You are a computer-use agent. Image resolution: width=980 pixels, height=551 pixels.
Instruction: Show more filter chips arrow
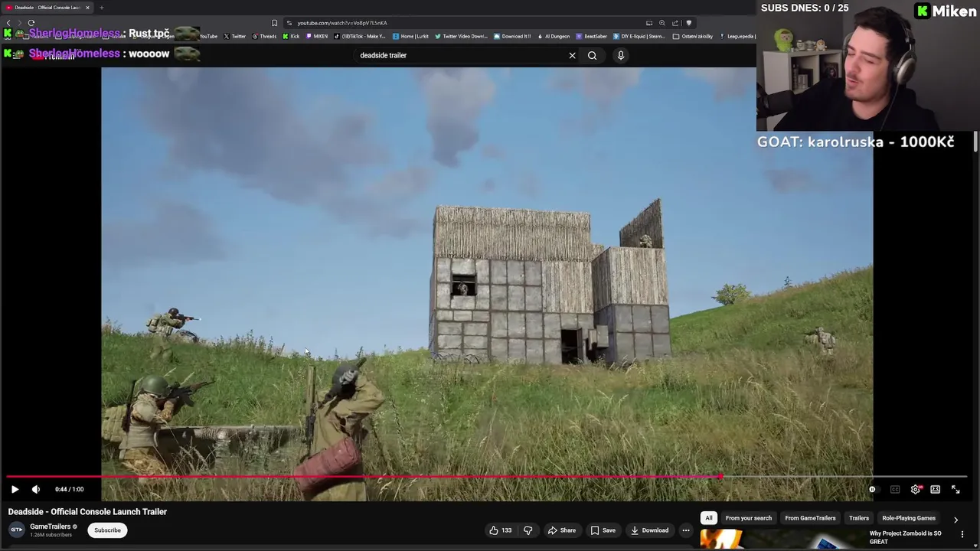tap(955, 519)
